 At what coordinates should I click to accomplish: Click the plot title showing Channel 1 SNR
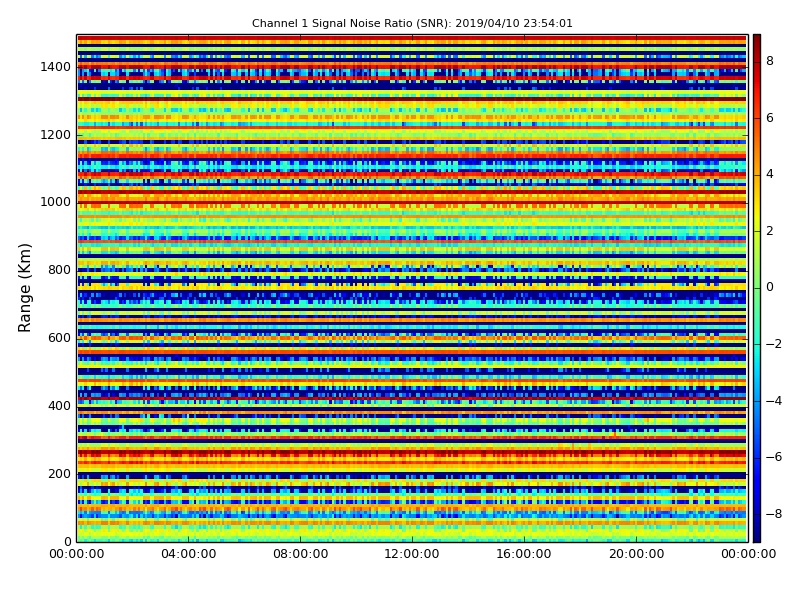pos(412,23)
